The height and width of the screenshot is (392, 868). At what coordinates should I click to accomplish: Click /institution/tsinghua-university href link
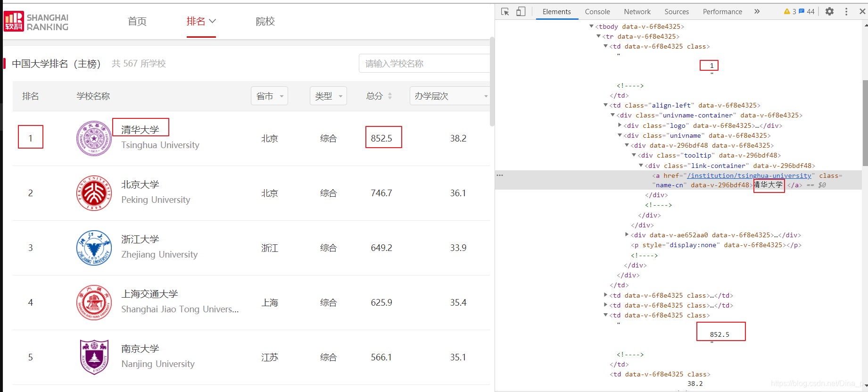pyautogui.click(x=749, y=175)
